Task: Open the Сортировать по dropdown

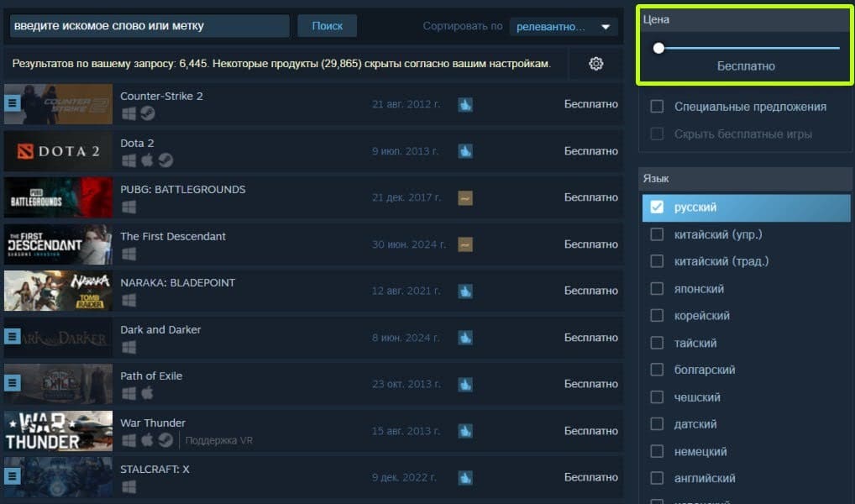Action: point(564,26)
